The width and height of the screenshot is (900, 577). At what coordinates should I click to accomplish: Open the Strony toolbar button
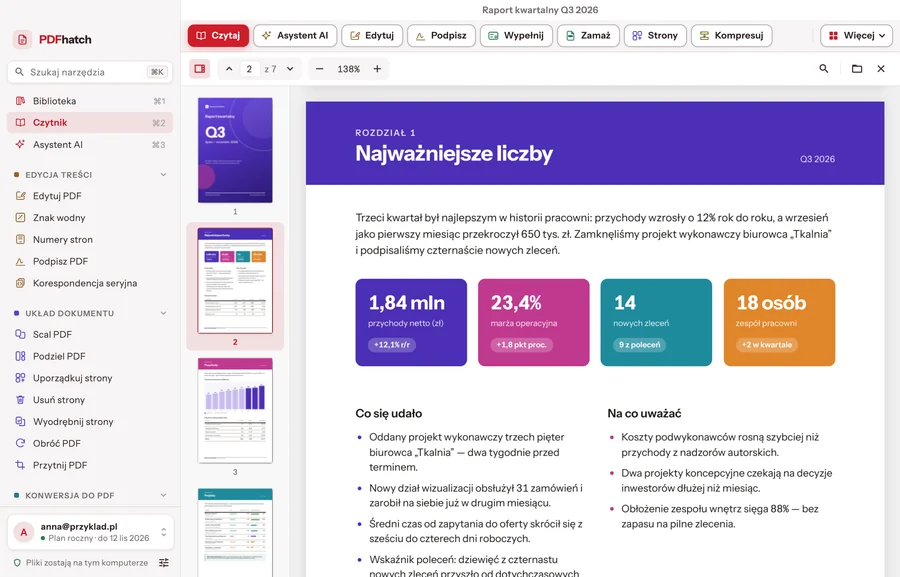[655, 36]
